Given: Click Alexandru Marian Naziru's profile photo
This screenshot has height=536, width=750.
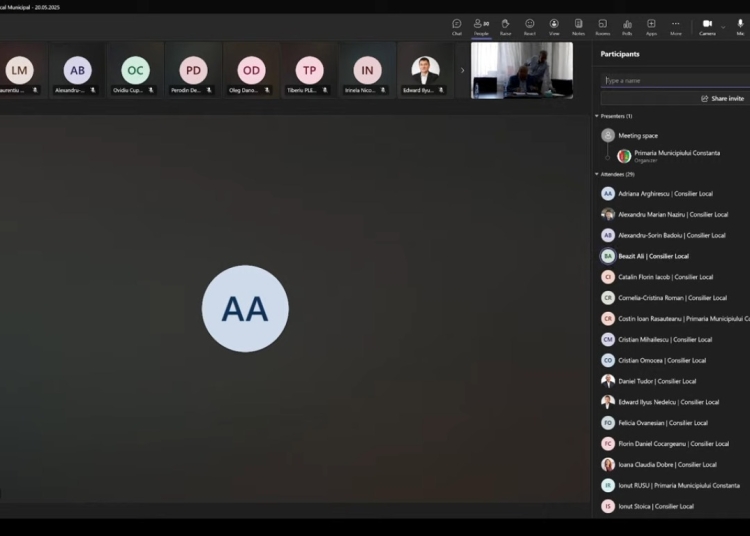Looking at the screenshot, I should point(608,215).
